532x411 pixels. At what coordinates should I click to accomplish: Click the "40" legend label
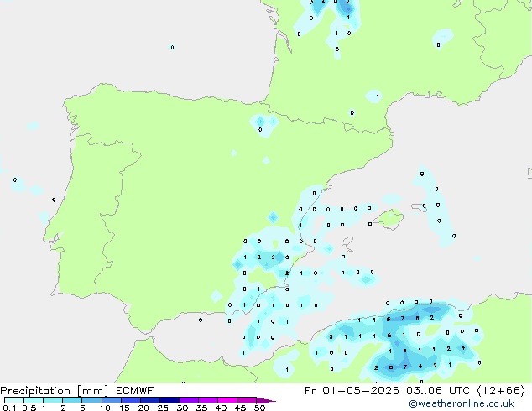click(x=221, y=408)
